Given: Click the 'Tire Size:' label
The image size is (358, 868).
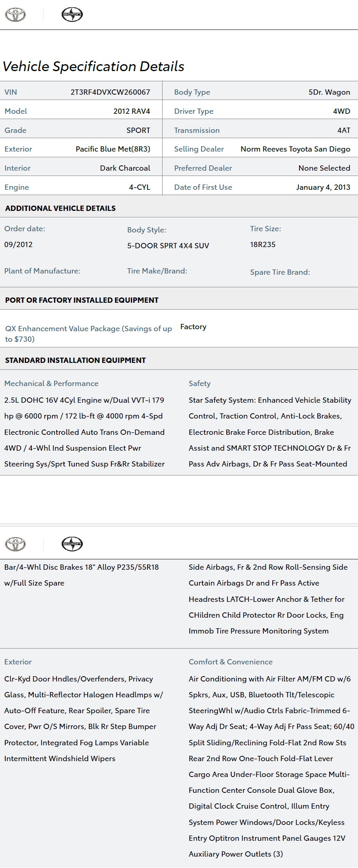Looking at the screenshot, I should coord(266,229).
